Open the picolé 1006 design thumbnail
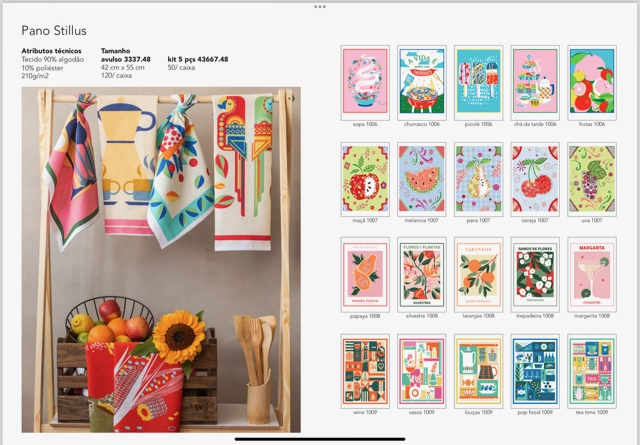Screen dimensions: 640x445 coord(478,82)
